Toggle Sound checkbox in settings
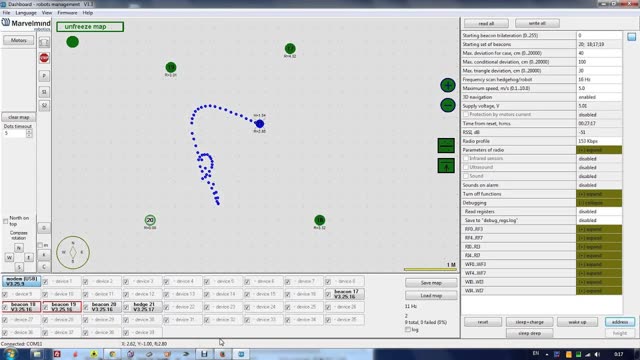Screen dimensions: 640x360 pos(466,176)
